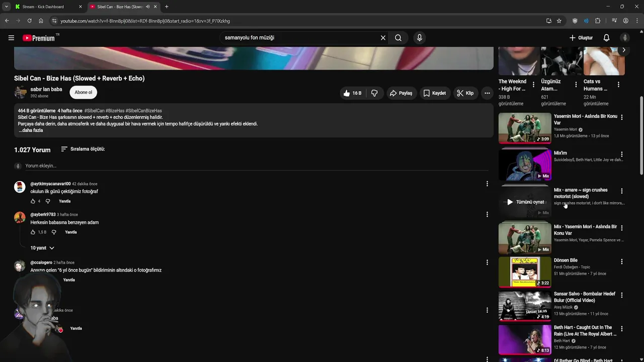Open Sıralama ölçütü sort dropdown
The image size is (644, 362).
pyautogui.click(x=83, y=149)
